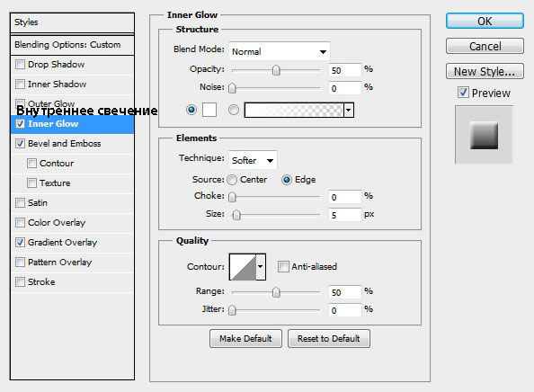
Task: Uncheck the Bevel and Emboss checkbox
Action: coord(20,143)
